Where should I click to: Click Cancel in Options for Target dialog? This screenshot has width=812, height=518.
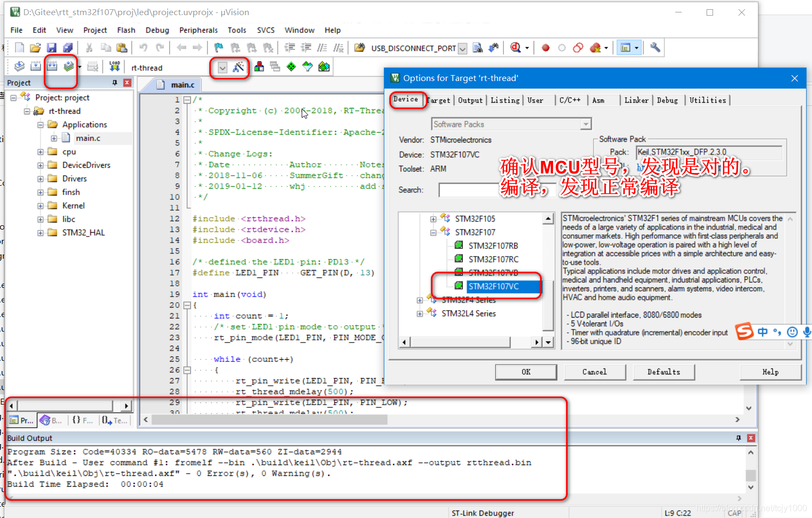pyautogui.click(x=595, y=372)
